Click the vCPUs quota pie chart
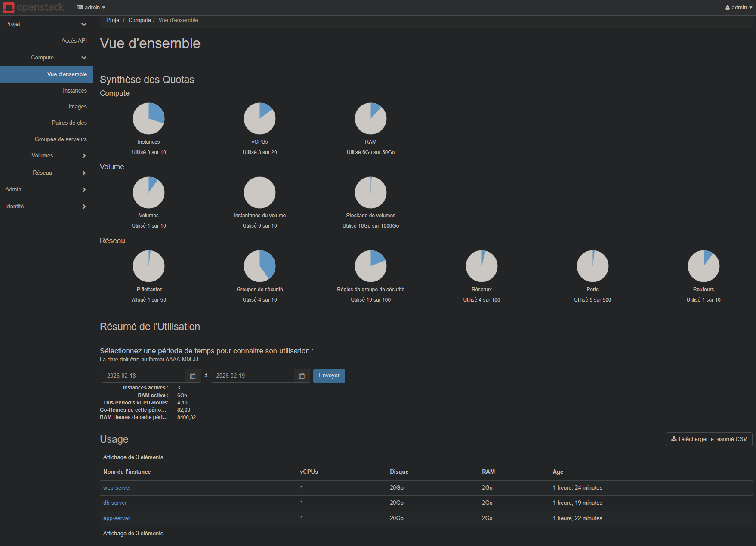Image resolution: width=756 pixels, height=546 pixels. click(259, 118)
